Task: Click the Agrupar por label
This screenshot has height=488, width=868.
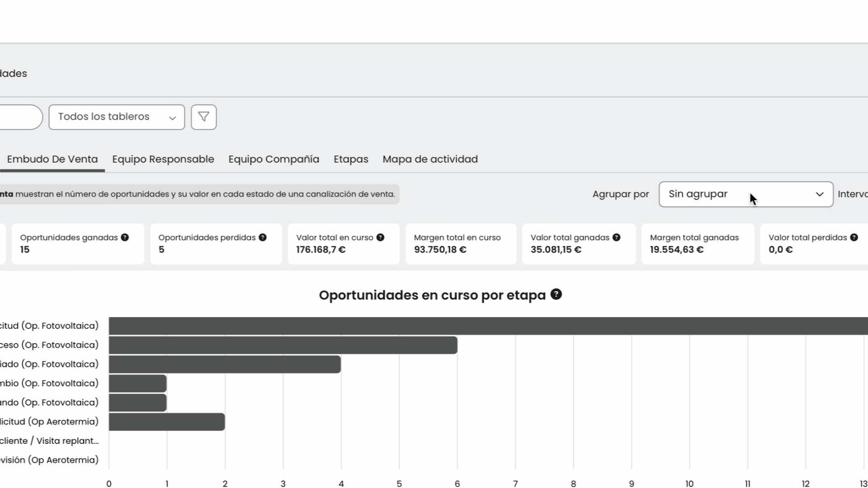Action: click(x=621, y=194)
